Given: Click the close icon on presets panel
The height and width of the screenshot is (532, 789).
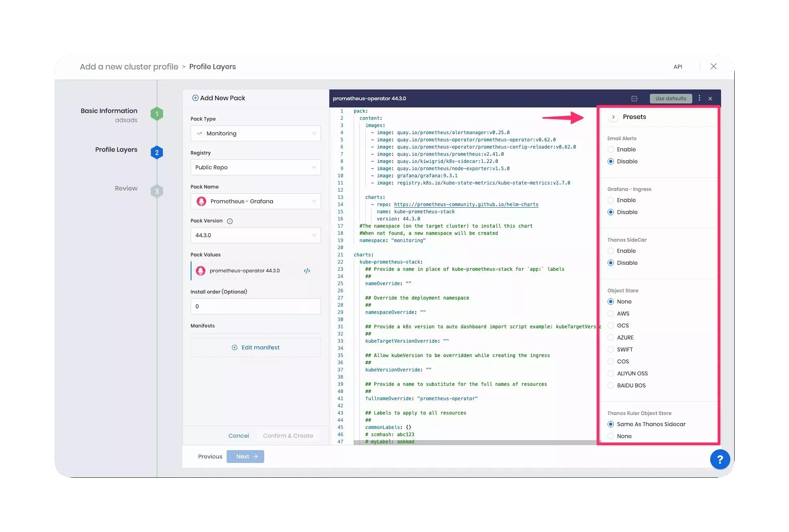Looking at the screenshot, I should [x=614, y=116].
